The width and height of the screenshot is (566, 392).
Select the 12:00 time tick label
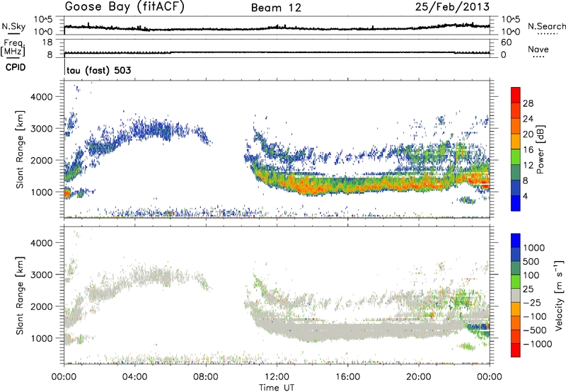point(277,377)
